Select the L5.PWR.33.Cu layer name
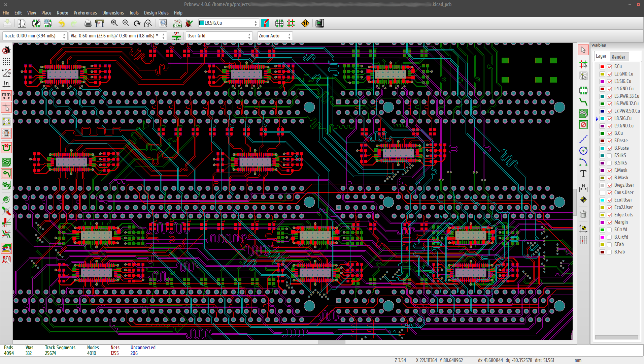This screenshot has width=644, height=364. click(626, 96)
